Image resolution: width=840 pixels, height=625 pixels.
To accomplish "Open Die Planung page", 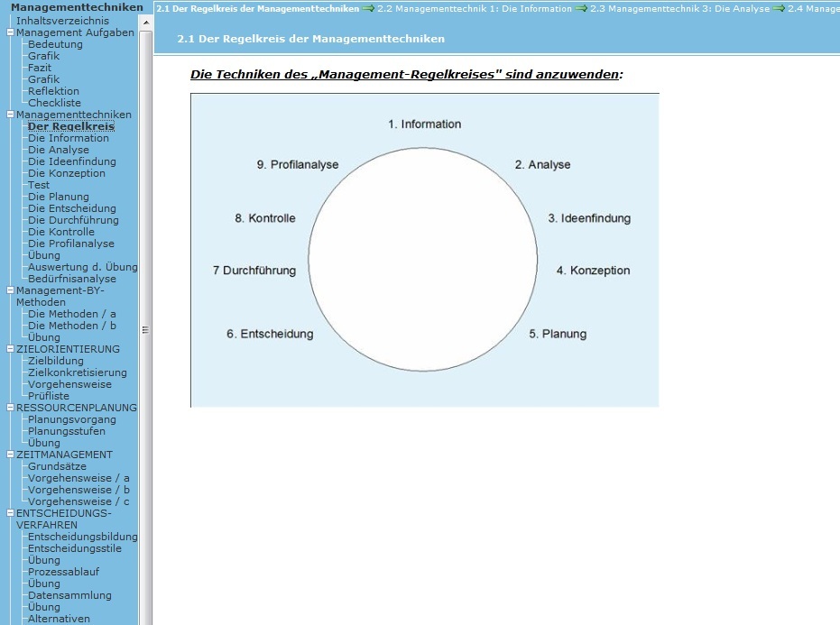I will coord(59,198).
